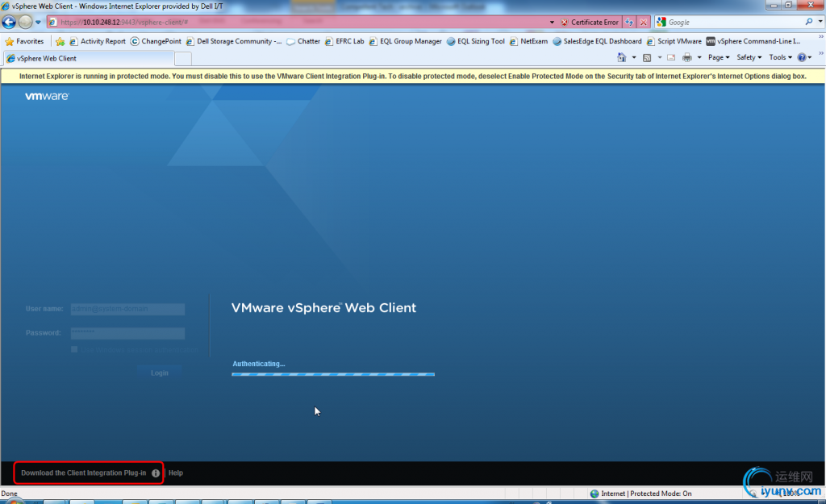Viewport: 826px width, 504px height.
Task: Open the Help link in footer
Action: pos(176,473)
